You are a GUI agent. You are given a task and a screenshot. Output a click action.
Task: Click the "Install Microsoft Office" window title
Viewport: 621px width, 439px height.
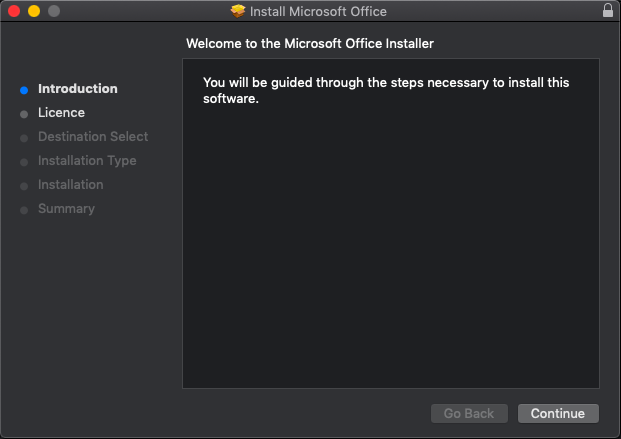click(318, 12)
